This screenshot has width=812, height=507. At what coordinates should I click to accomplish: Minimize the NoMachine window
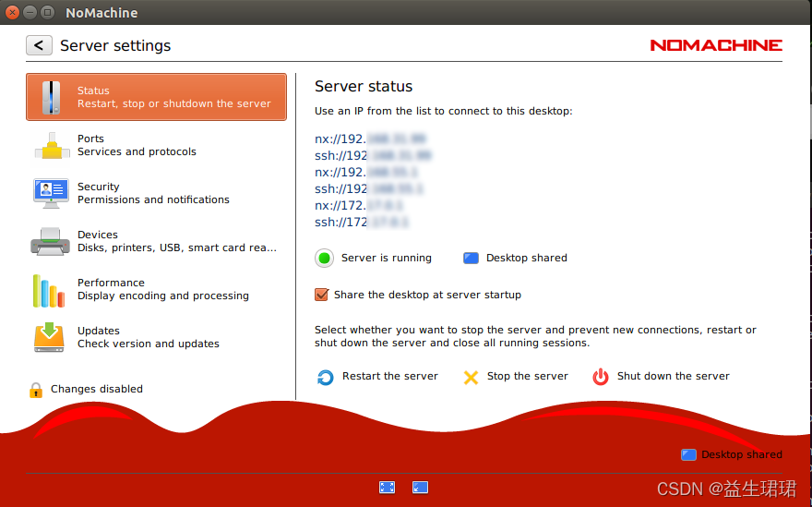(30, 12)
